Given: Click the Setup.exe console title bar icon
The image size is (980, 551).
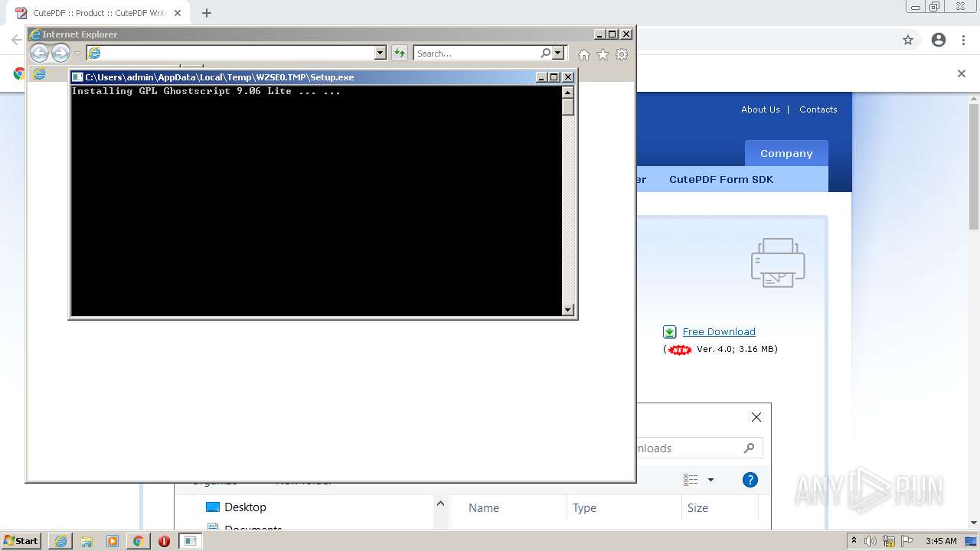Looking at the screenshot, I should coord(77,77).
